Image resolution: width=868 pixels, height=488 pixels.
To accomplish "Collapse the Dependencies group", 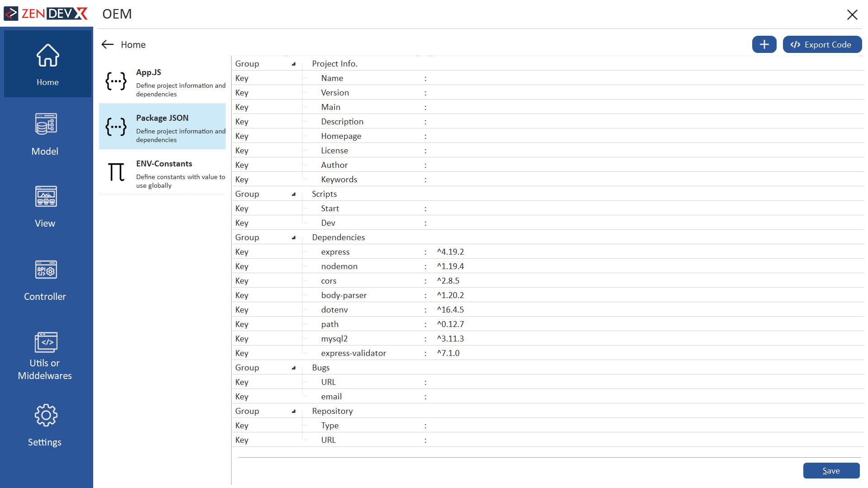I will (x=294, y=237).
